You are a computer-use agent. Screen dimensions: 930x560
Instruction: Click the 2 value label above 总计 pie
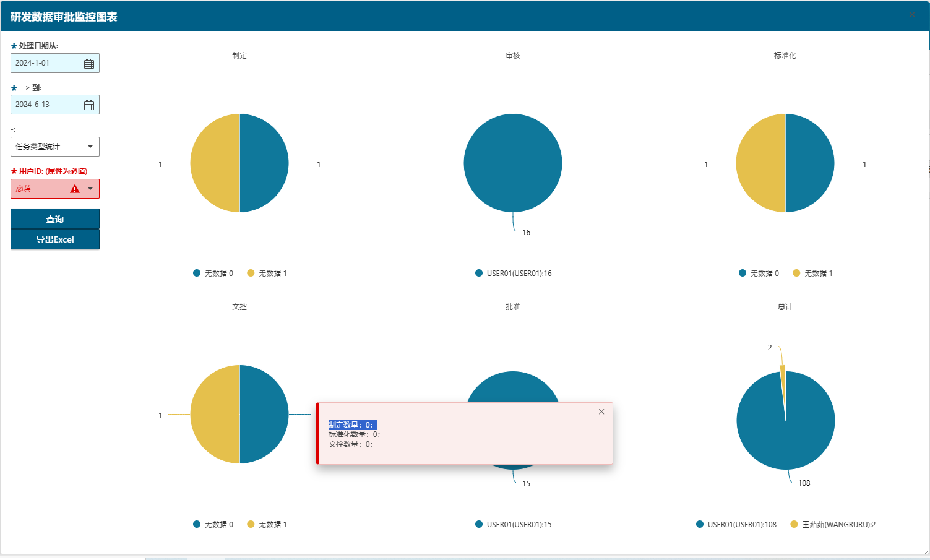[x=770, y=348]
